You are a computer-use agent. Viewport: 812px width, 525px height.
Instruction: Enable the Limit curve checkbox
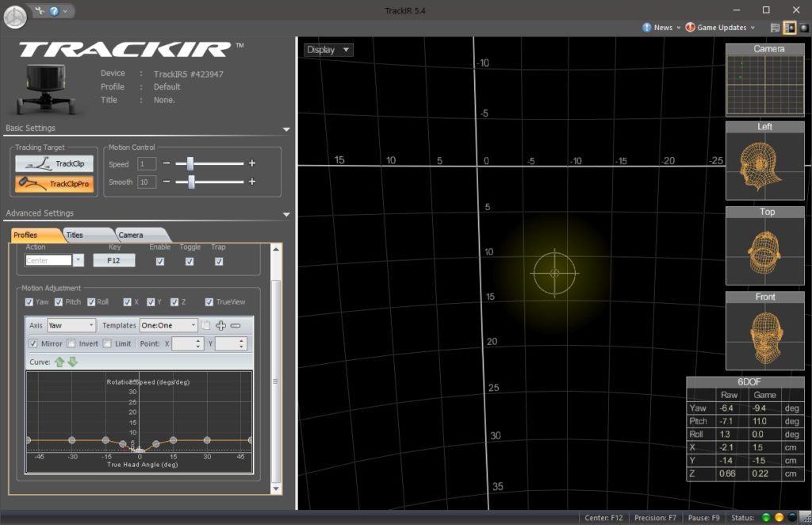pos(107,343)
